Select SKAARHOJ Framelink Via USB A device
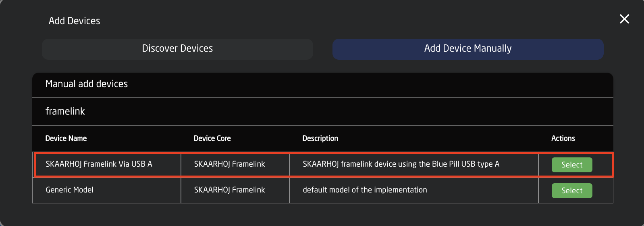Image resolution: width=644 pixels, height=226 pixels. tap(571, 165)
